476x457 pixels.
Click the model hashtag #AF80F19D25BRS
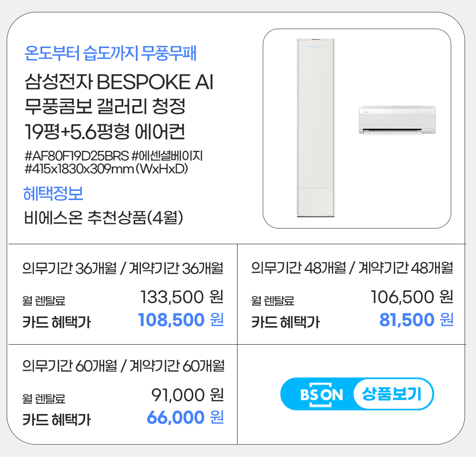pos(76,156)
